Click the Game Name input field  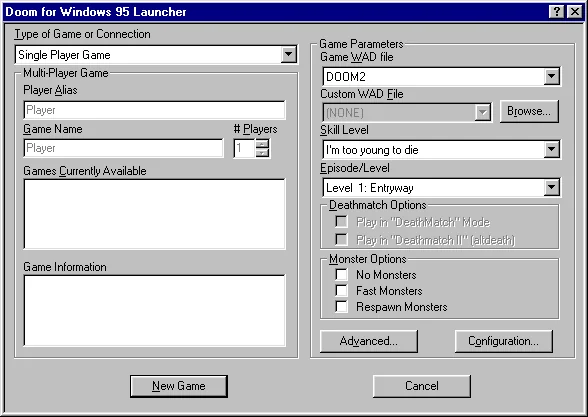[123, 148]
